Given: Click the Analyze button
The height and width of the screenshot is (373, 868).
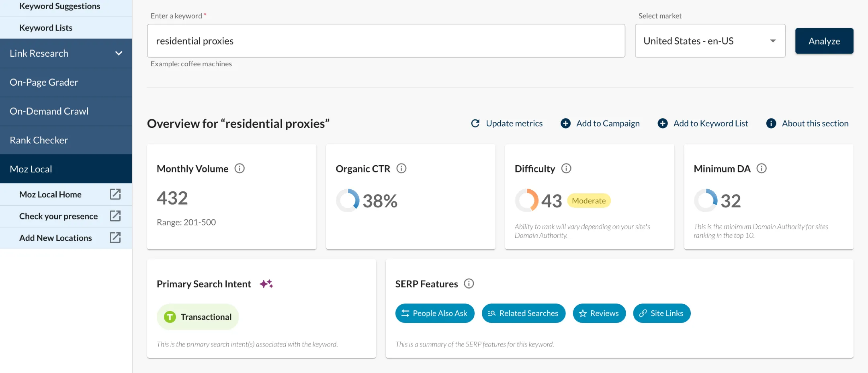Looking at the screenshot, I should [824, 41].
